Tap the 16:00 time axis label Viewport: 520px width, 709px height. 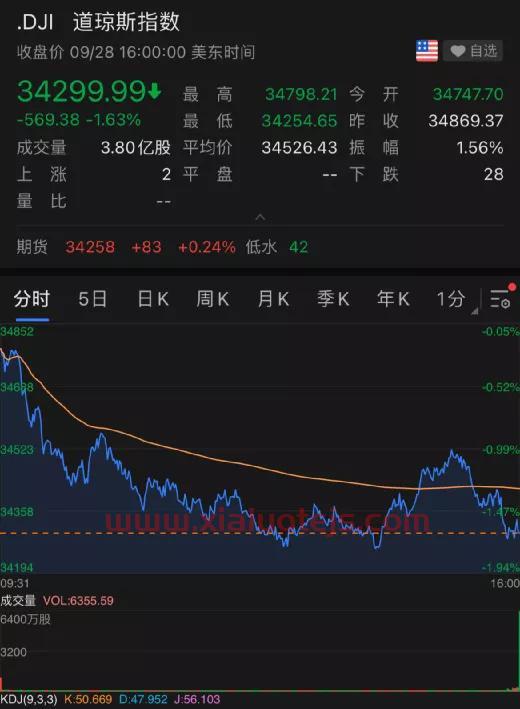click(505, 583)
